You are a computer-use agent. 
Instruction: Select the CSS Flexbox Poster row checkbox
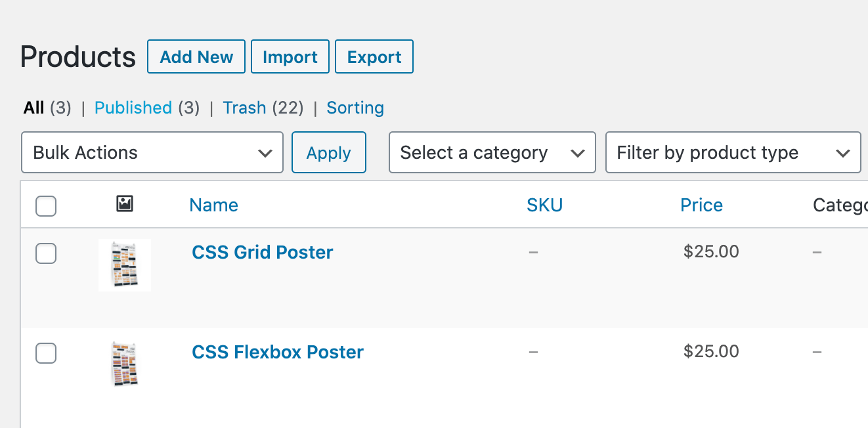pyautogui.click(x=46, y=353)
